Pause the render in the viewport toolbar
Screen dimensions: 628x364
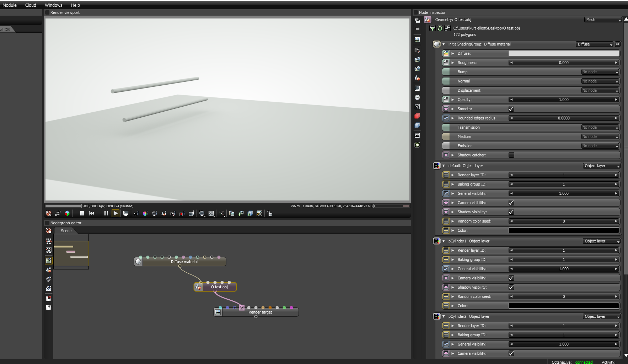pyautogui.click(x=106, y=213)
